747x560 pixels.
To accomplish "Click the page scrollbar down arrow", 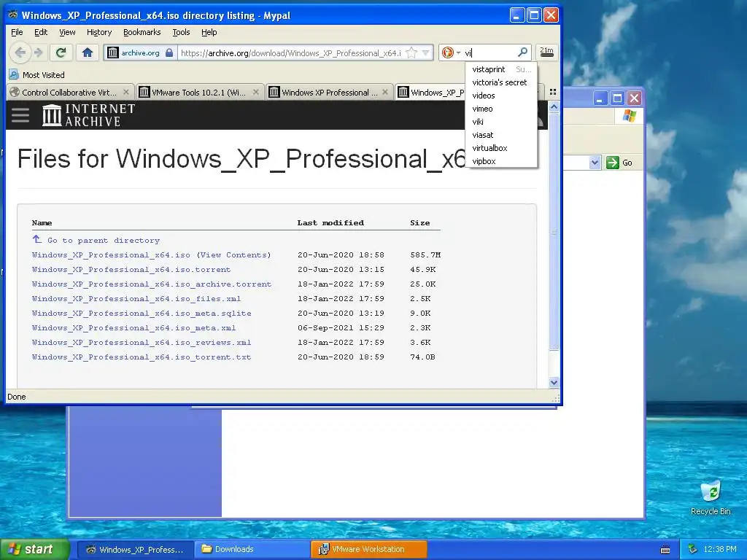I will click(x=554, y=382).
